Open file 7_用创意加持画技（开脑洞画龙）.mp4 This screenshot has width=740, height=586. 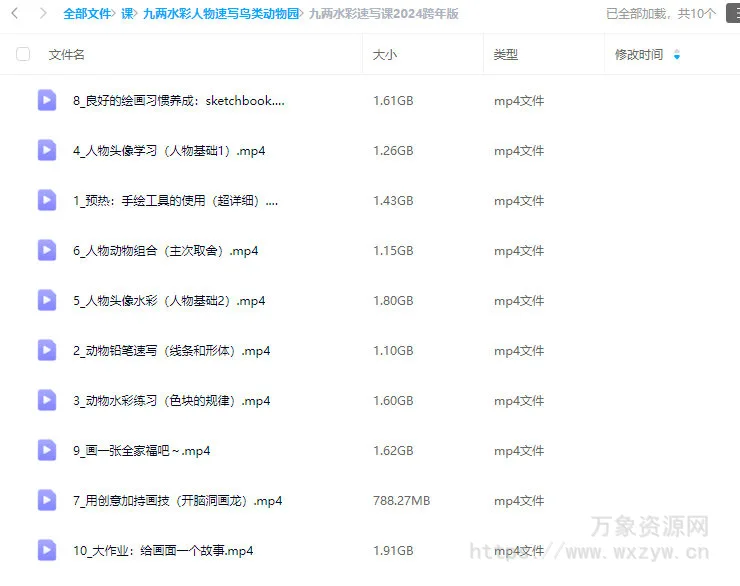[x=177, y=501]
